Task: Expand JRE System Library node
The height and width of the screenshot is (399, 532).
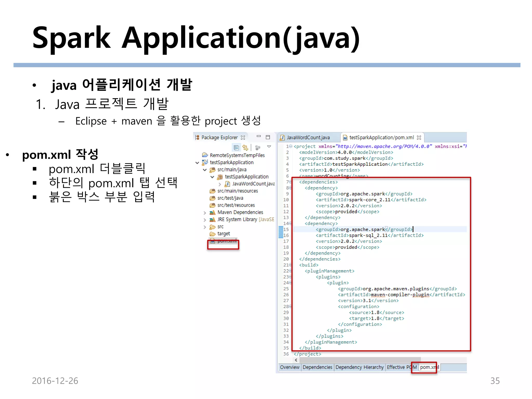Action: pyautogui.click(x=205, y=220)
